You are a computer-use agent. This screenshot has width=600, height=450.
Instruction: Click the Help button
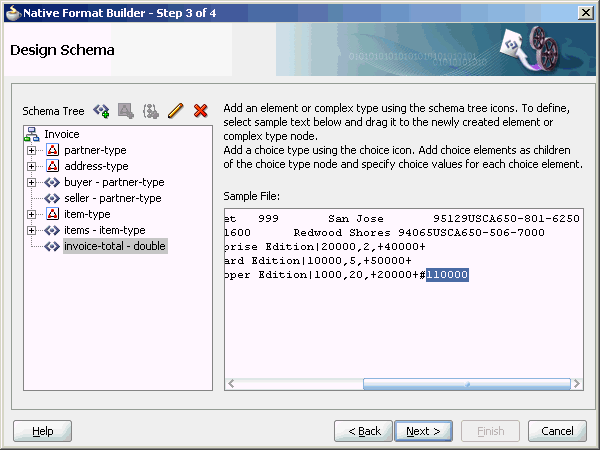pyautogui.click(x=42, y=431)
